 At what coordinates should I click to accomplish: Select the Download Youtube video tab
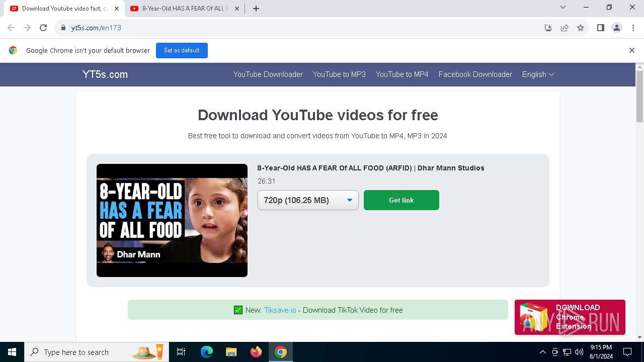[x=64, y=9]
